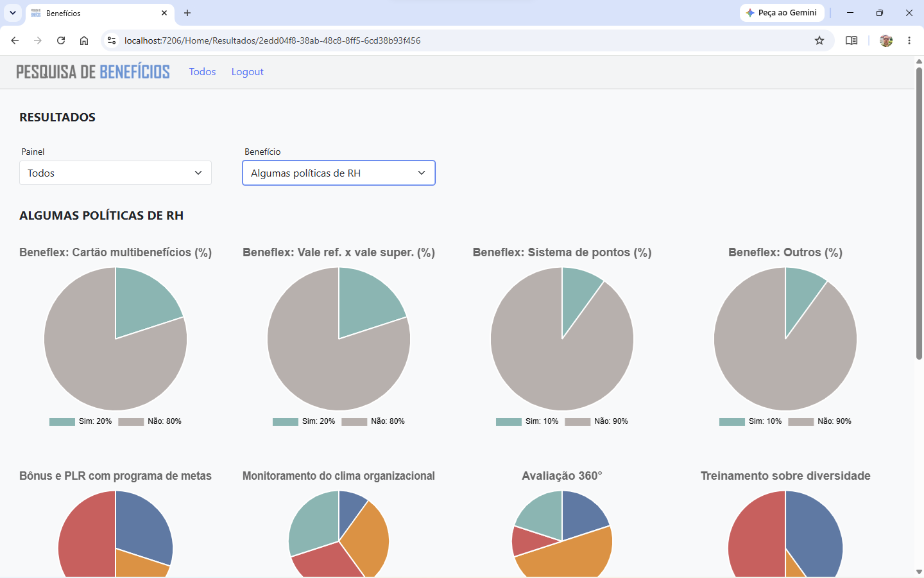
Task: Open the tab search chevron
Action: 13,13
